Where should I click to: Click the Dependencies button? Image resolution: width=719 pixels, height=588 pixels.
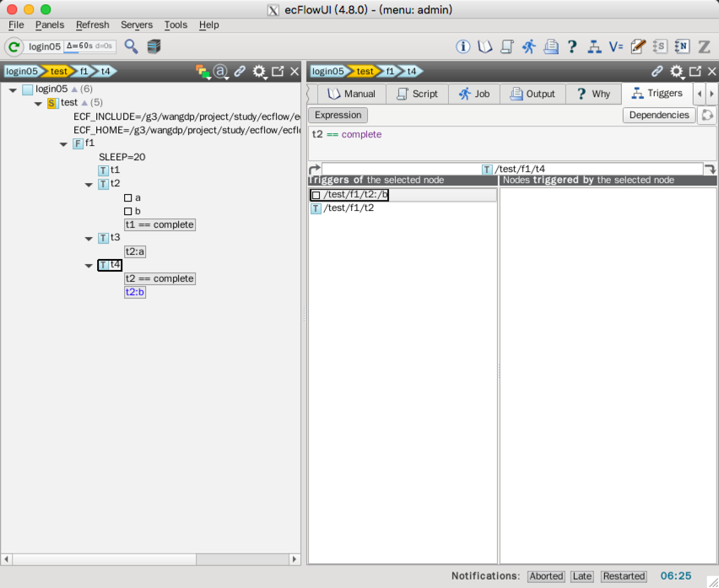point(659,115)
